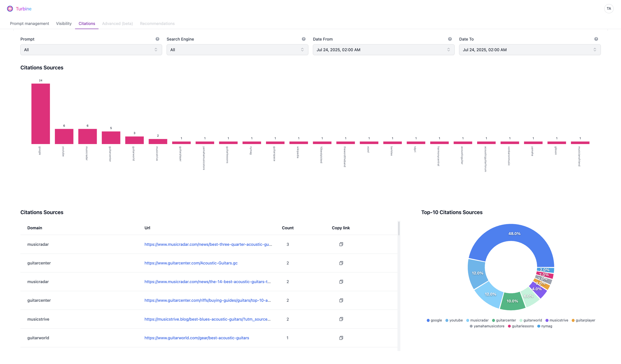This screenshot has width=621, height=364.
Task: Click the 10.0% green donut slice
Action: coord(512,301)
